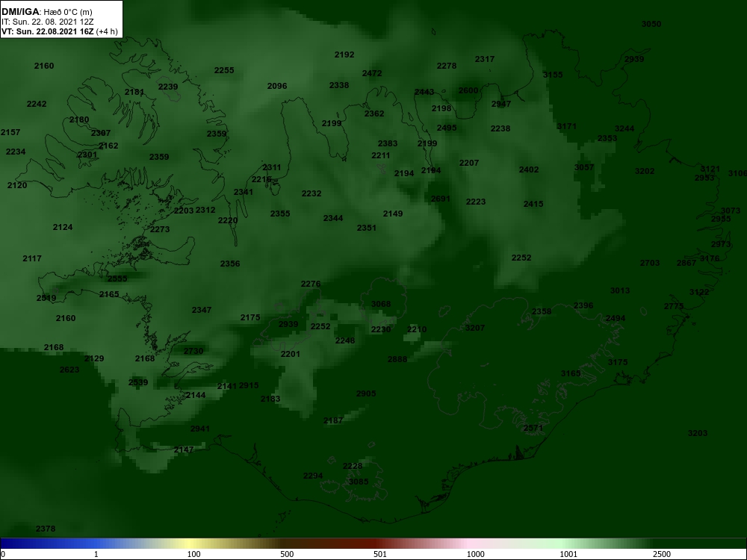
Task: Click the color legend label '2500'
Action: [662, 554]
